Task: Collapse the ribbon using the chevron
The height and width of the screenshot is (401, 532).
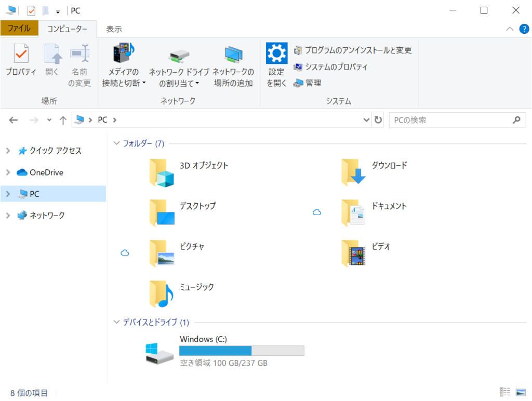Action: click(x=510, y=29)
